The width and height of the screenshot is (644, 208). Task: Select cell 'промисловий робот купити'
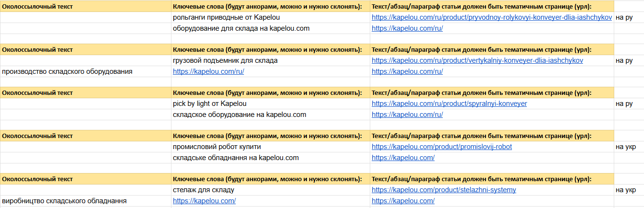[271, 147]
